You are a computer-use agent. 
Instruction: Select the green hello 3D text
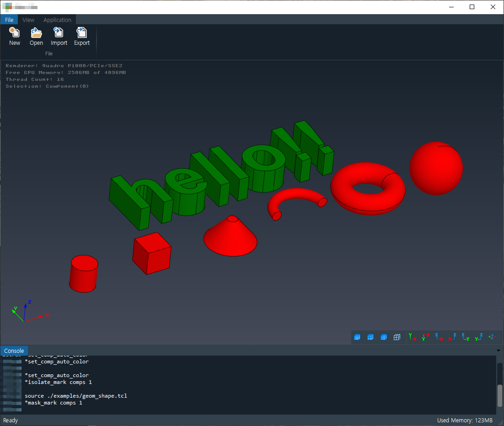point(222,175)
